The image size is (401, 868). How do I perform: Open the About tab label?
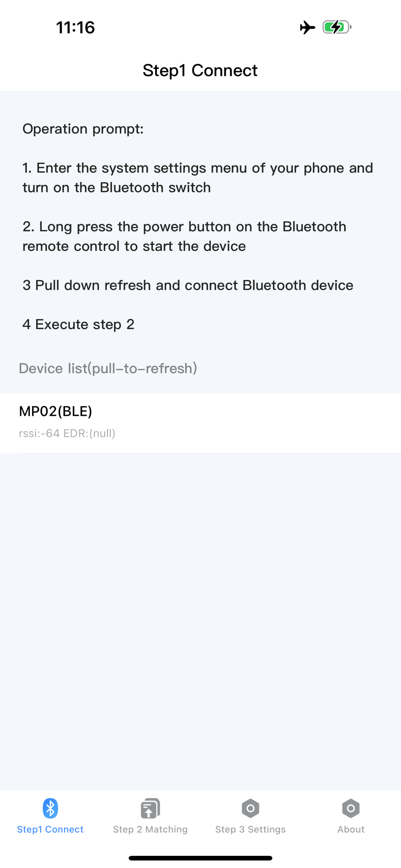click(351, 829)
